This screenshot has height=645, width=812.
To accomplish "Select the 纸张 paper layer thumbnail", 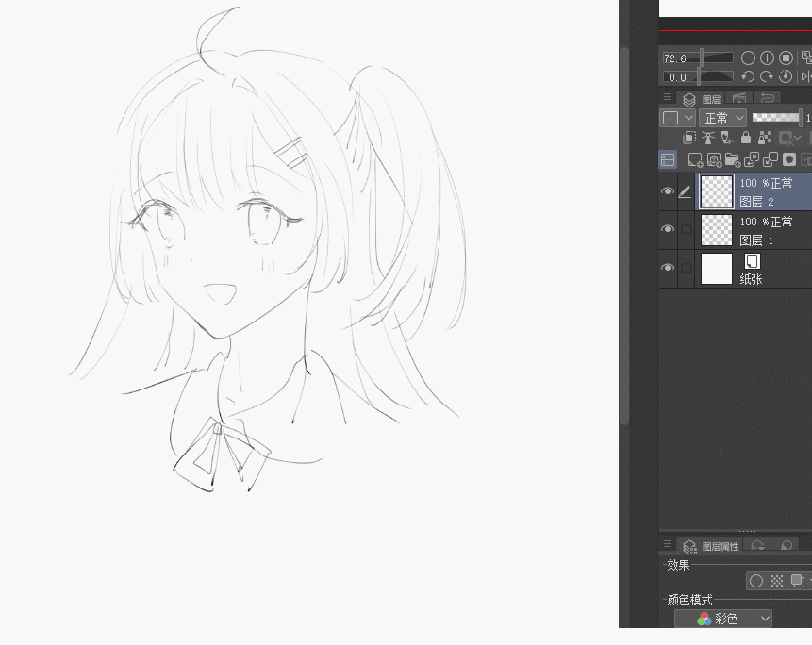I will pyautogui.click(x=717, y=268).
